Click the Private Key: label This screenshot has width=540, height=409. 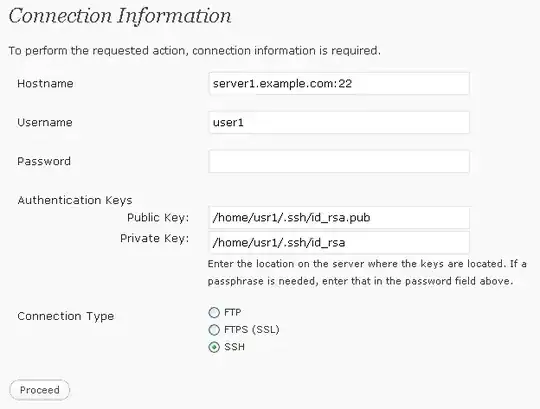pyautogui.click(x=155, y=238)
